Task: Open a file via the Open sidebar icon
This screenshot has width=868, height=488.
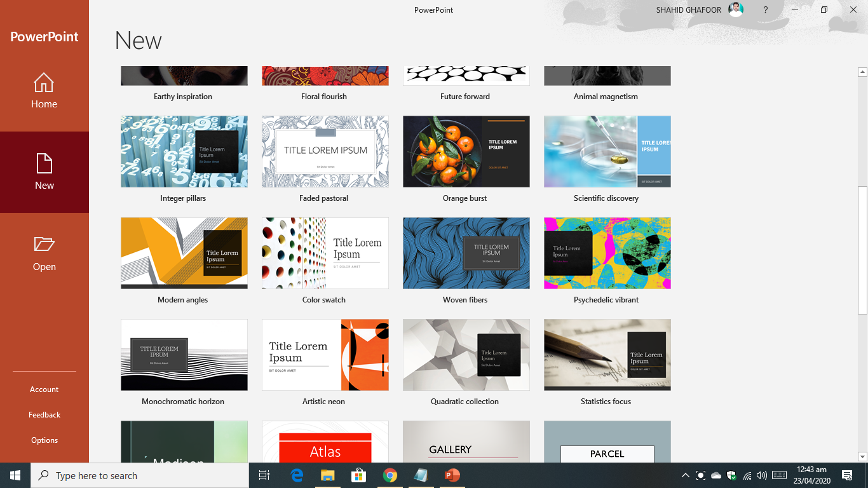Action: pyautogui.click(x=44, y=252)
